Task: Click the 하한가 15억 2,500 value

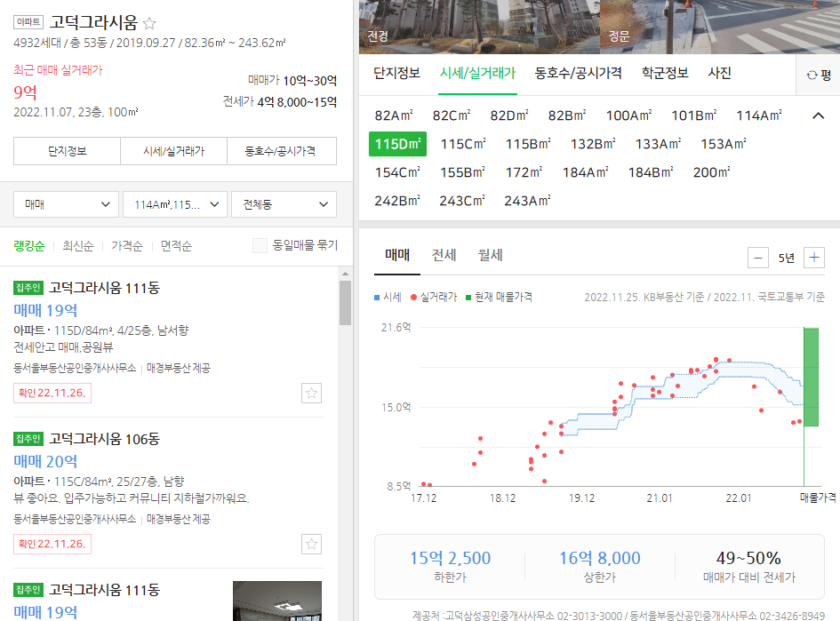Action: pyautogui.click(x=450, y=558)
